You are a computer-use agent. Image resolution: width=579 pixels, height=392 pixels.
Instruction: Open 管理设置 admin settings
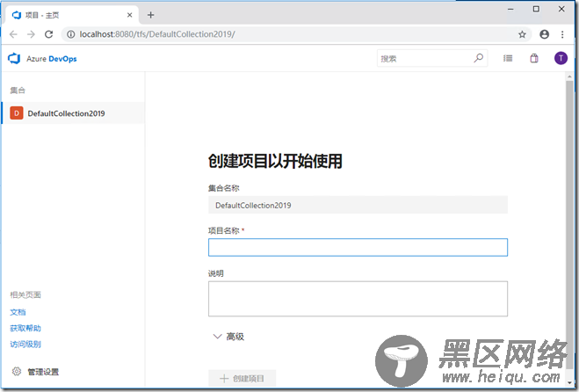coord(43,372)
